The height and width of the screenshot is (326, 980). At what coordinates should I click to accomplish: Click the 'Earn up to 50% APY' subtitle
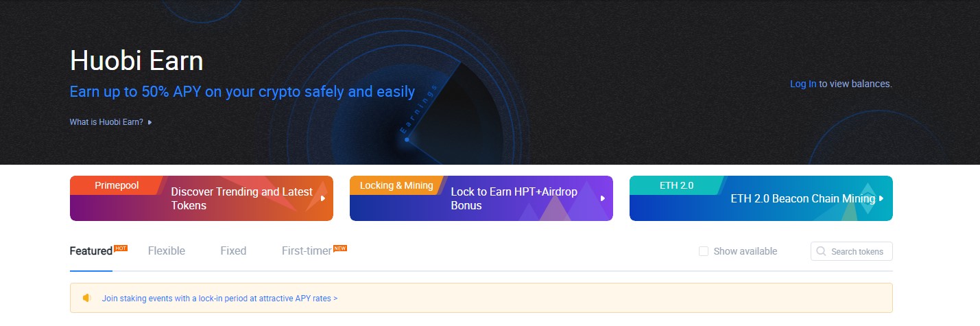pyautogui.click(x=242, y=91)
